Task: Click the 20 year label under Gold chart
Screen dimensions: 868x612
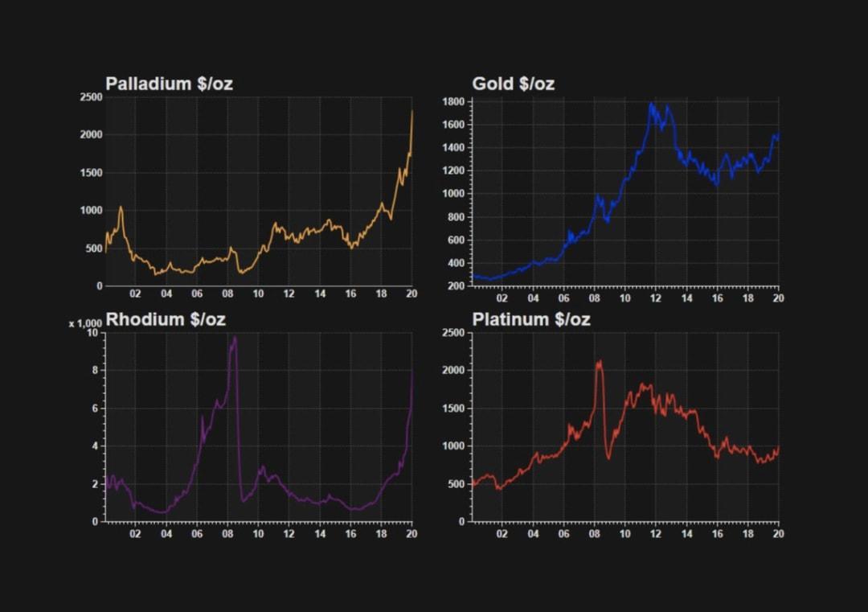Action: [x=777, y=297]
